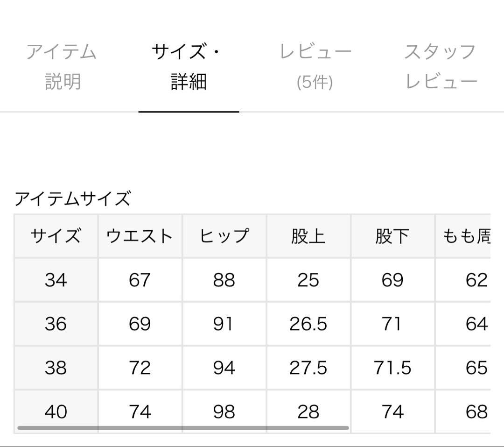This screenshot has width=504, height=447.
Task: Select hip value 98 for size 40
Action: (x=224, y=411)
